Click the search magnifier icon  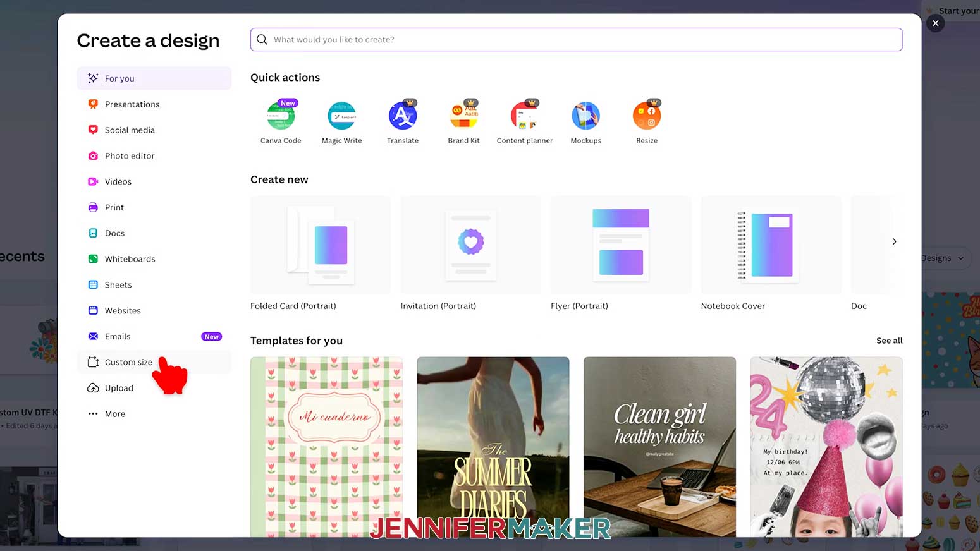pyautogui.click(x=262, y=39)
